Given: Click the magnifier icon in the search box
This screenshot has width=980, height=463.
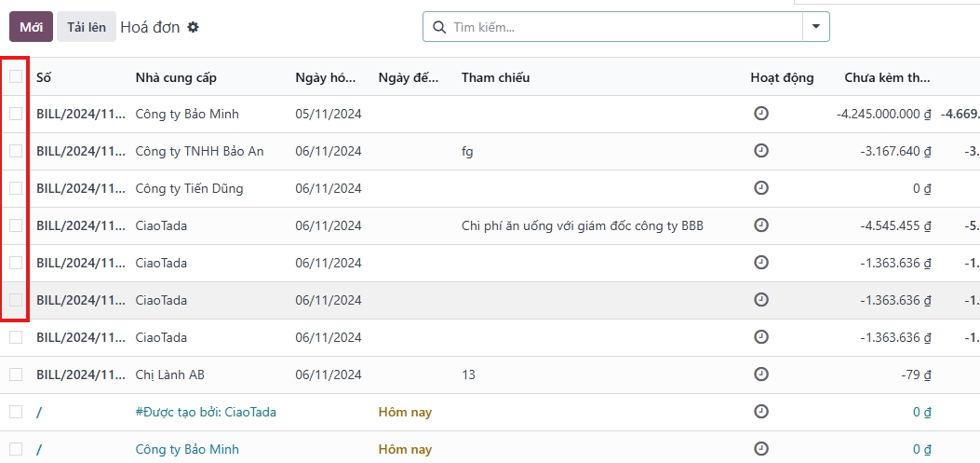Looking at the screenshot, I should click(439, 27).
